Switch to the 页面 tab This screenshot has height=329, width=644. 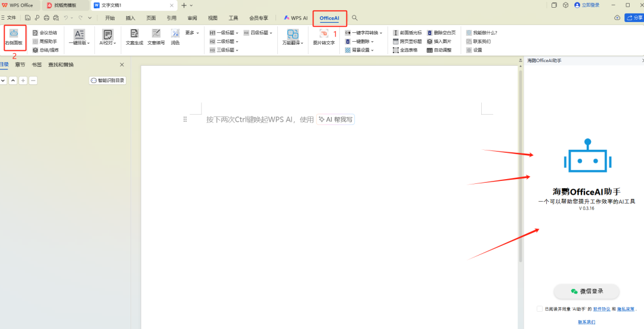[x=151, y=18]
